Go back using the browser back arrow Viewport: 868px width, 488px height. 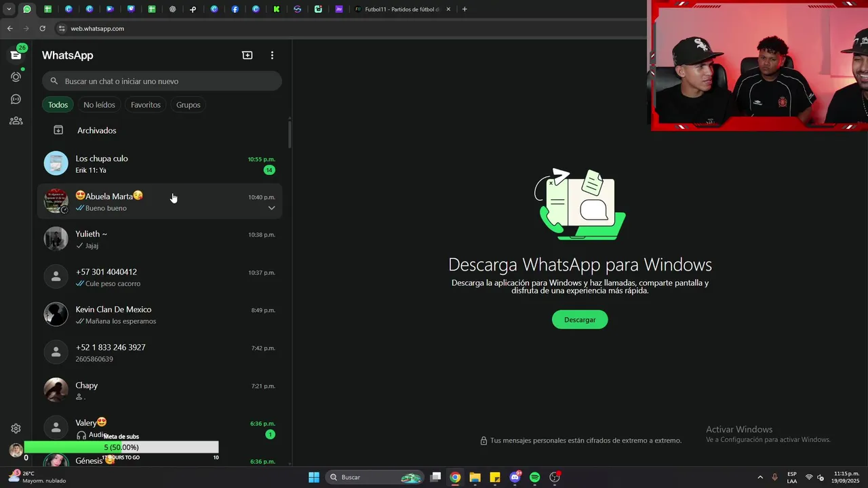pos(9,28)
